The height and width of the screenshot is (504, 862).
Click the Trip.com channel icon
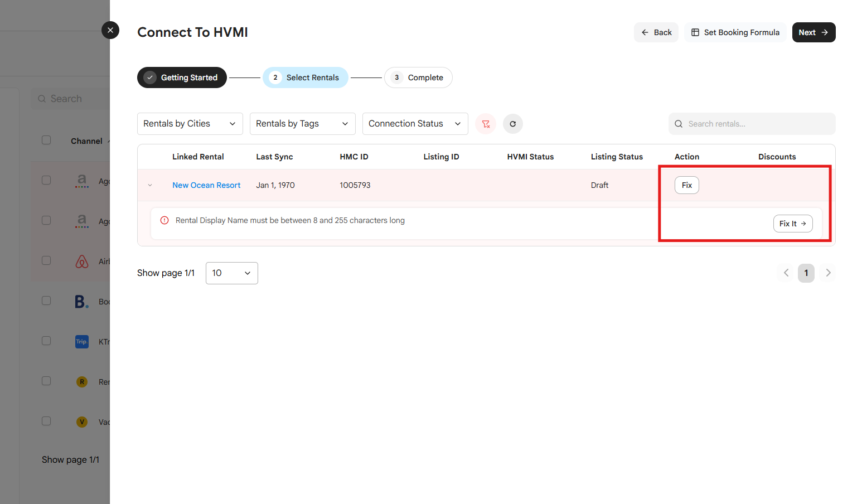point(82,342)
